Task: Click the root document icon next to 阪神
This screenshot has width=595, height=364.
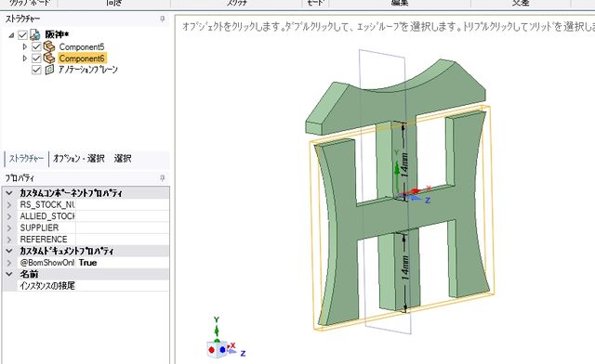Action: [x=35, y=34]
